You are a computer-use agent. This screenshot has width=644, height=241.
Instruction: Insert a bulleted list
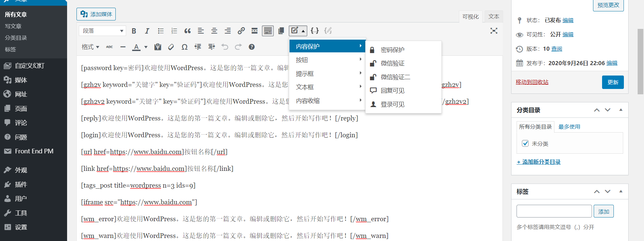click(x=161, y=31)
